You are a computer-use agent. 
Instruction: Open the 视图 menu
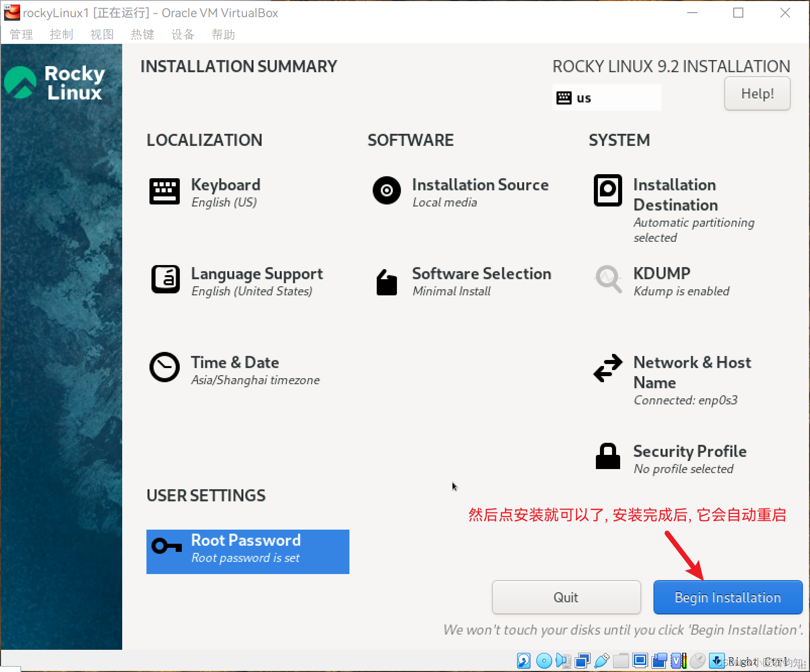point(102,34)
